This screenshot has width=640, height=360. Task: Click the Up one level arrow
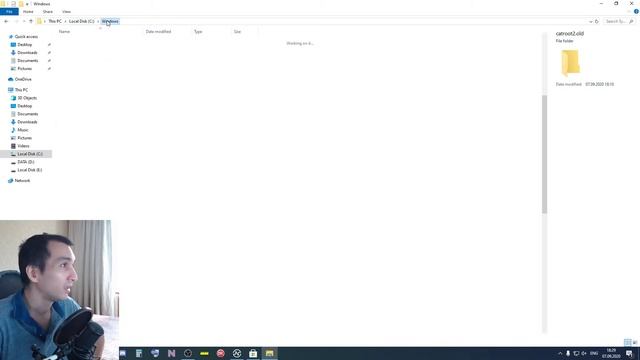pyautogui.click(x=31, y=21)
